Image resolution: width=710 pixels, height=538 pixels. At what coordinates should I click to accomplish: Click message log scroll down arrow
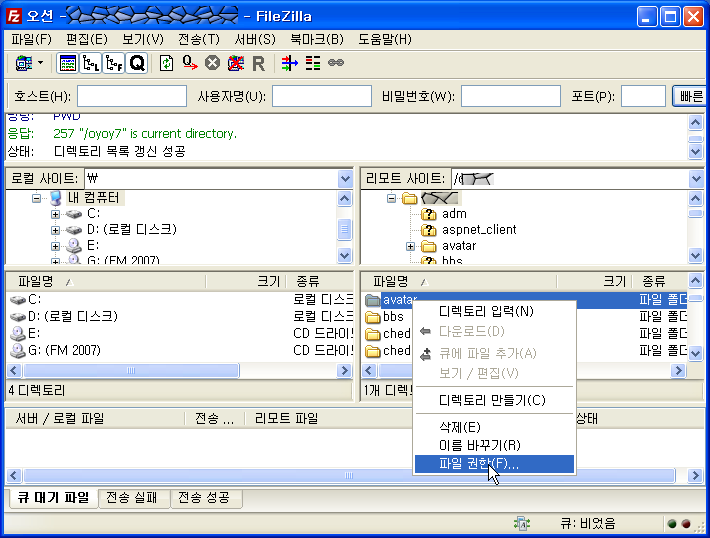click(x=696, y=151)
